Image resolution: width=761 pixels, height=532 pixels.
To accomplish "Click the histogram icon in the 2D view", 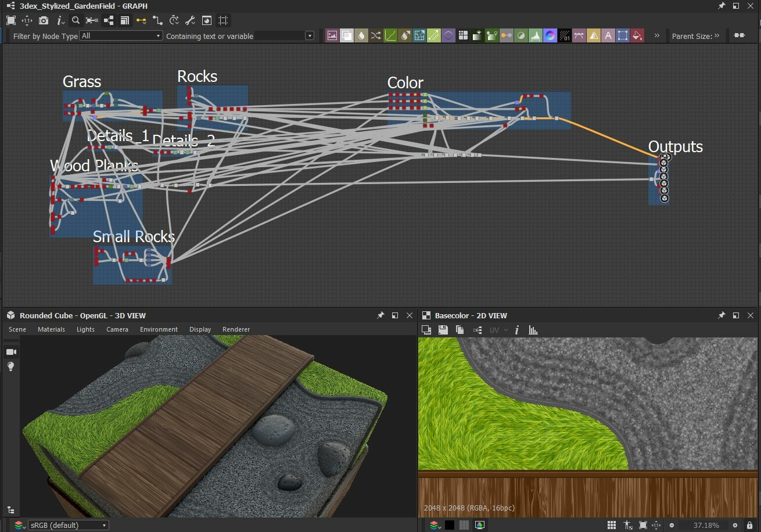I will click(533, 330).
